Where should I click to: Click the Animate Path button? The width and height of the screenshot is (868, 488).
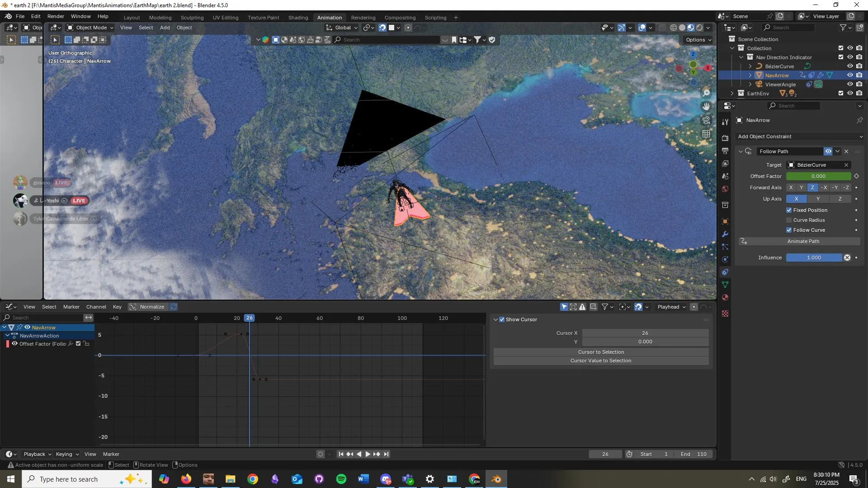(x=803, y=241)
